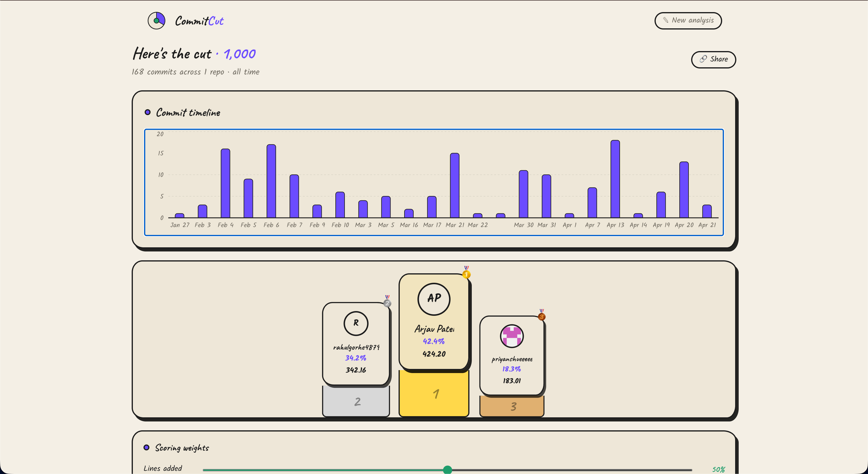The width and height of the screenshot is (868, 474).
Task: Click the Lines added slider handle
Action: 447,470
